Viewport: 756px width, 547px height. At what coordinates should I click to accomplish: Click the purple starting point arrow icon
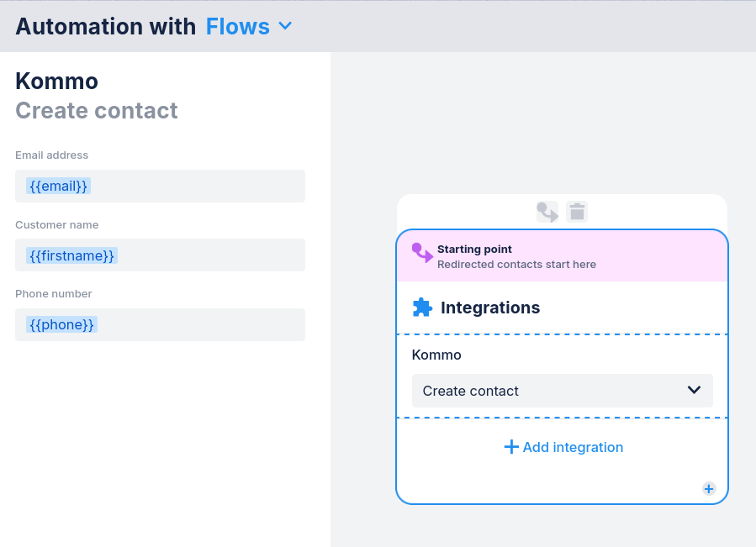click(x=421, y=253)
